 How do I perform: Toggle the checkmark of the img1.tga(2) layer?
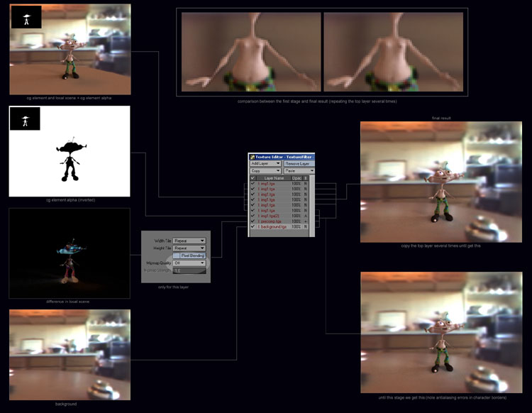click(253, 216)
